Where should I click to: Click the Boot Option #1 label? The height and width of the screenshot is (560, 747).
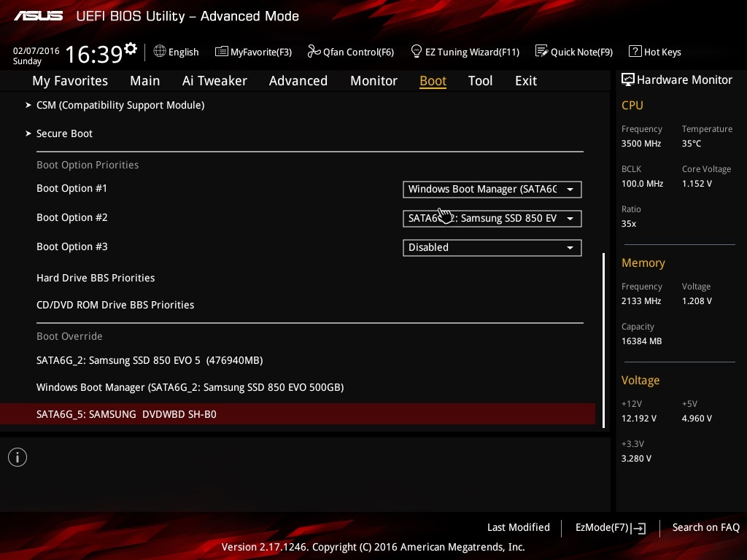pos(72,188)
